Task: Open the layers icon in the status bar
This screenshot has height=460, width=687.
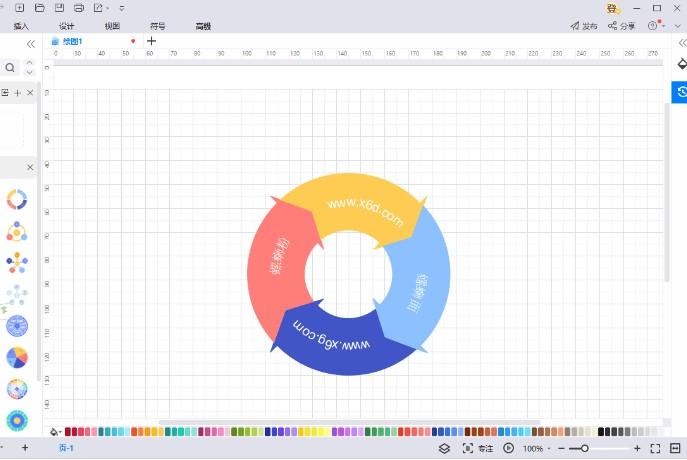Action: click(444, 448)
